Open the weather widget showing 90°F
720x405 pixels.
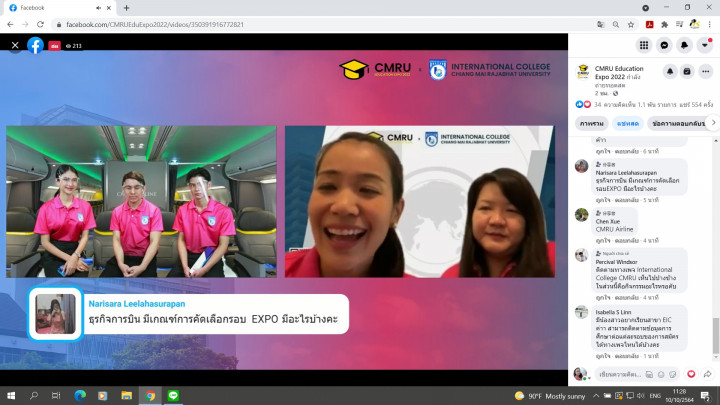(550, 395)
